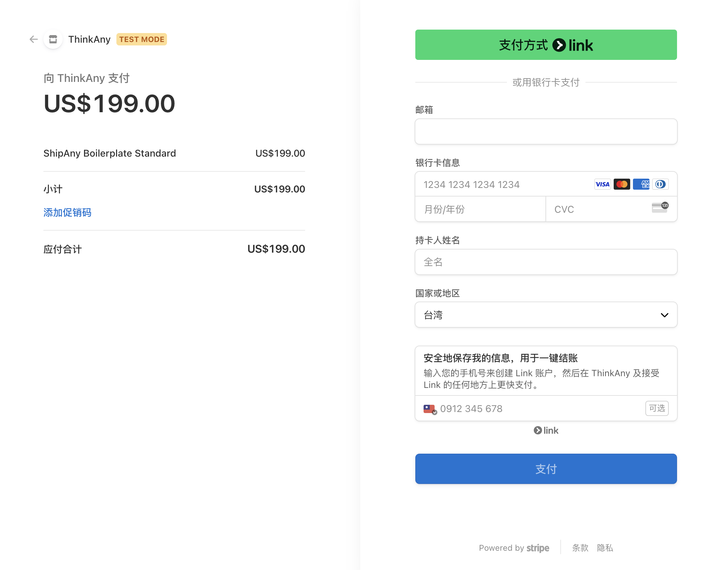Click the 银行卡信息 section label
Viewport: 728px width, 570px height.
(x=437, y=162)
